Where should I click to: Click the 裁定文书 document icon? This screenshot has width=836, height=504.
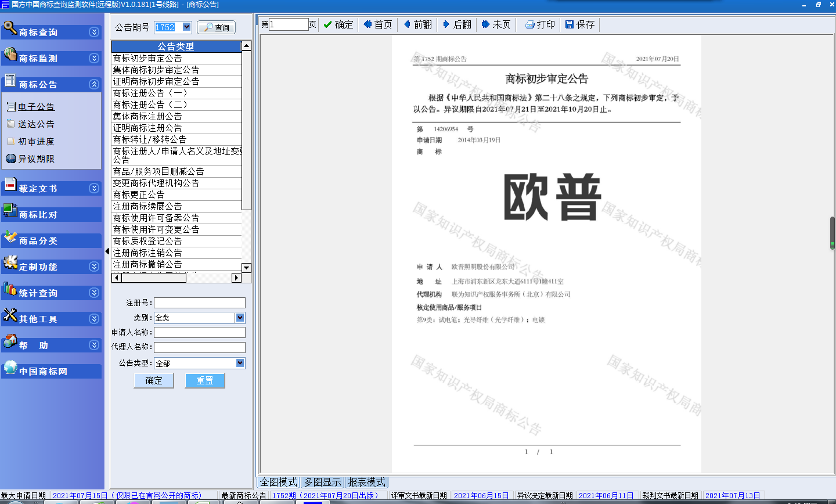10,185
